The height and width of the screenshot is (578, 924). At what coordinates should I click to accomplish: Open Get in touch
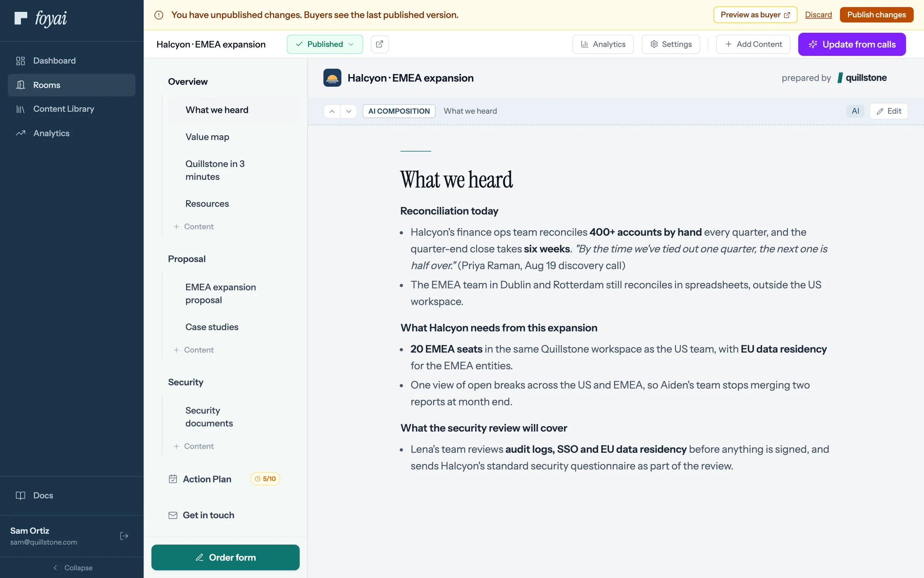201,515
